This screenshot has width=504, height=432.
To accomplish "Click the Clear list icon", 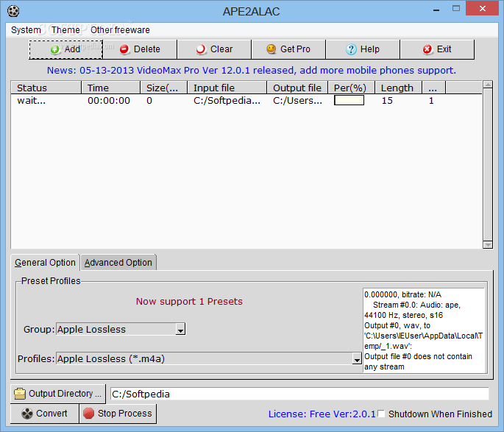I will coord(201,49).
